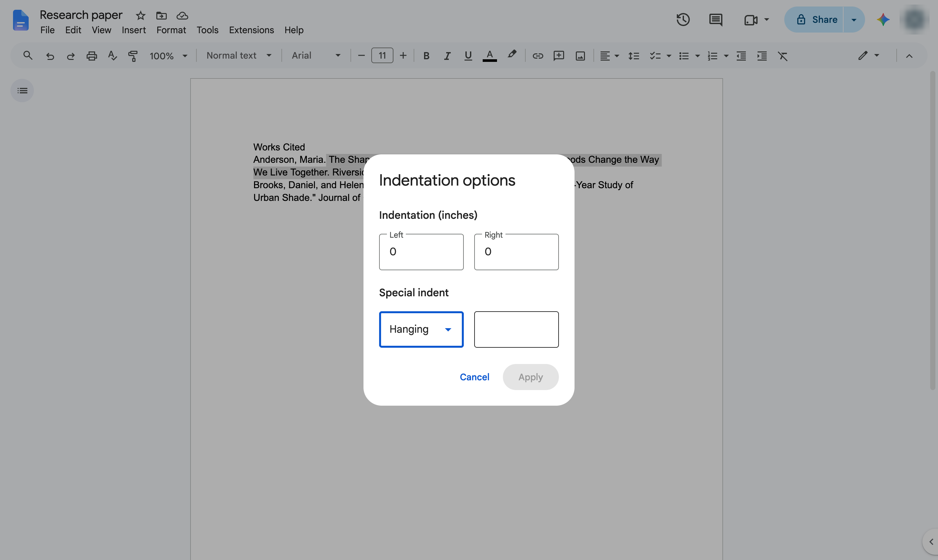Undo the last action
Screen dimensions: 938x560
50,56
